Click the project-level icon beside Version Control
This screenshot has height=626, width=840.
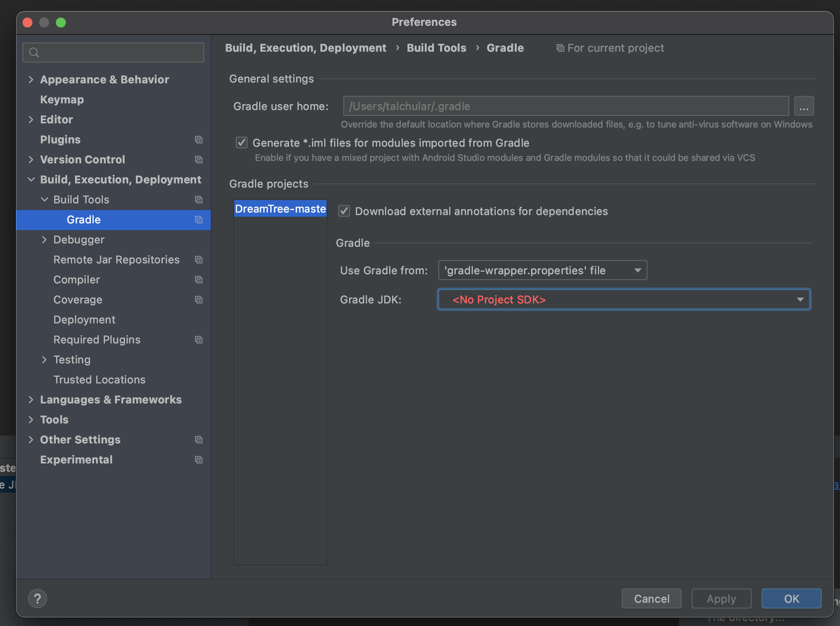click(x=199, y=160)
